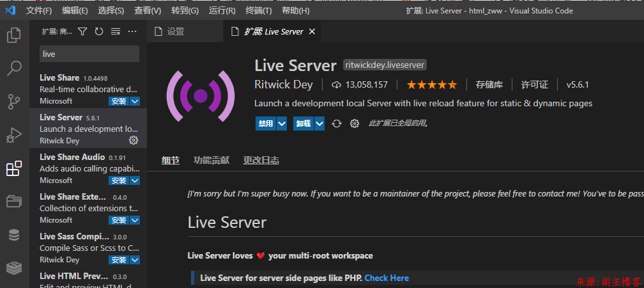The image size is (644, 288).
Task: Switch to 细节 details tab
Action: click(x=171, y=161)
